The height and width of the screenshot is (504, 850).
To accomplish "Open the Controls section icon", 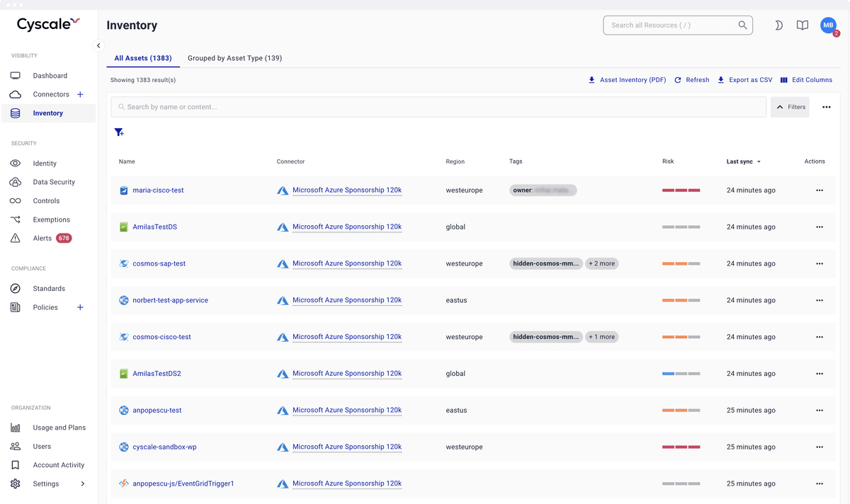I will (x=16, y=200).
